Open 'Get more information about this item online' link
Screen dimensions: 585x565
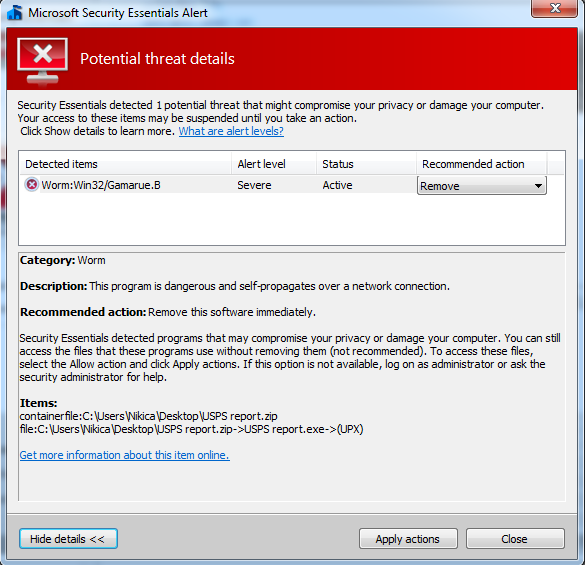tap(124, 455)
